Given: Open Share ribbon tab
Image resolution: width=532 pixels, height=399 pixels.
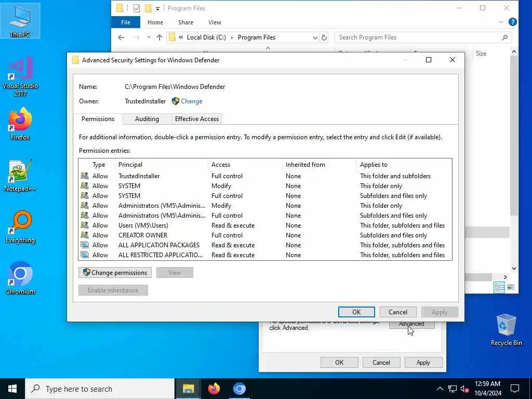Looking at the screenshot, I should 185,22.
